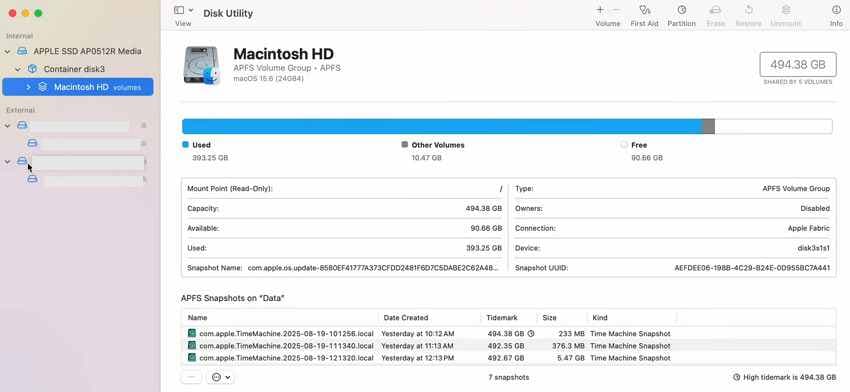The image size is (850, 392).
Task: Select Container disk3 in sidebar
Action: tap(74, 69)
